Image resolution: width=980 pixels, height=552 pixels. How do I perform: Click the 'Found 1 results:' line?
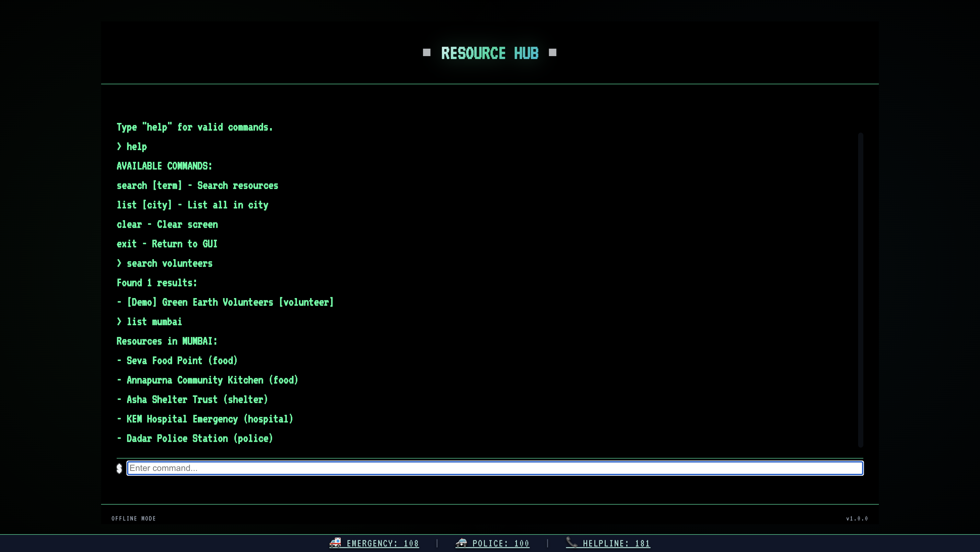point(157,283)
